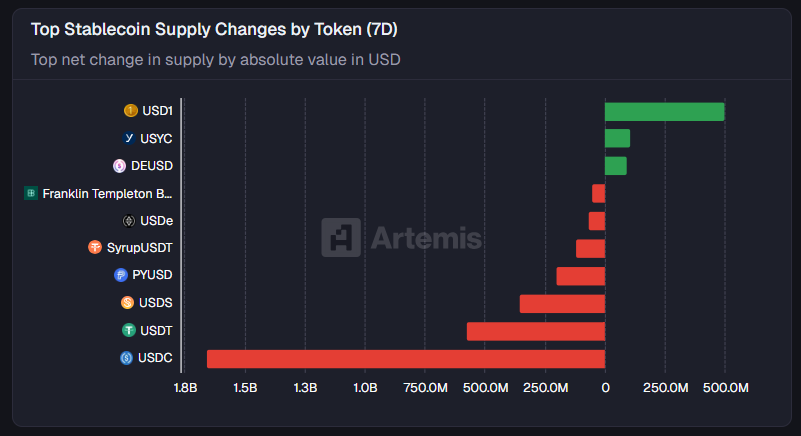This screenshot has width=801, height=436.
Task: Click the DEUSD token icon
Action: pos(120,166)
